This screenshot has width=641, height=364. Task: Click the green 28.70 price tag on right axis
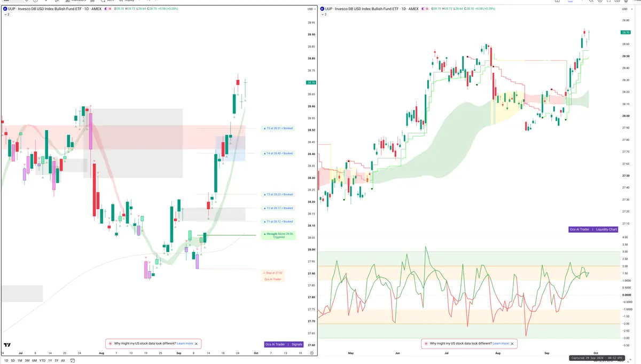(x=626, y=33)
